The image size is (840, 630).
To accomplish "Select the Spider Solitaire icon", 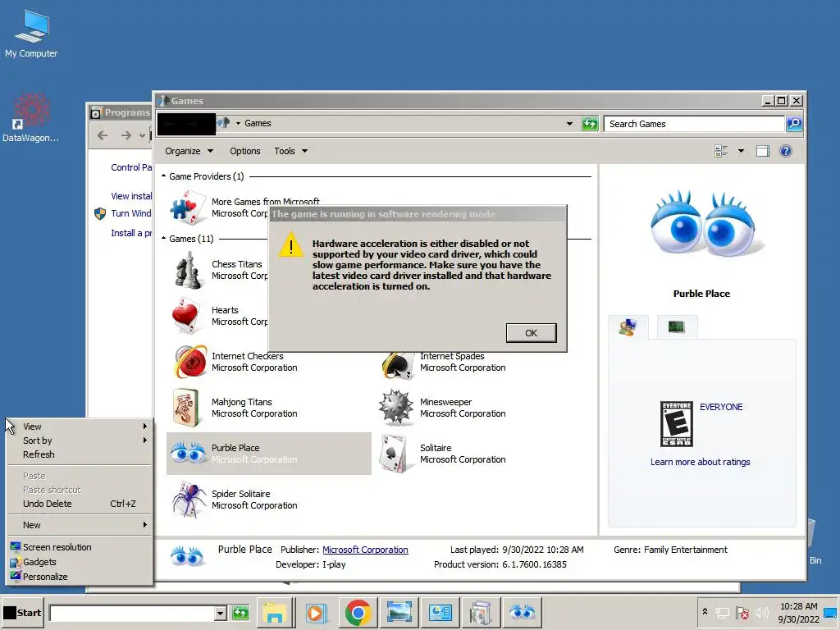I will [189, 500].
